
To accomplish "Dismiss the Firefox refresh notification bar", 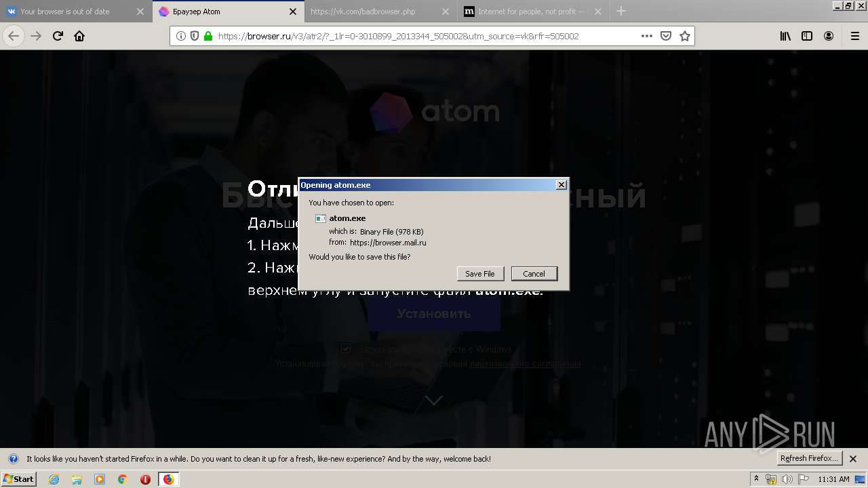I will (x=853, y=459).
